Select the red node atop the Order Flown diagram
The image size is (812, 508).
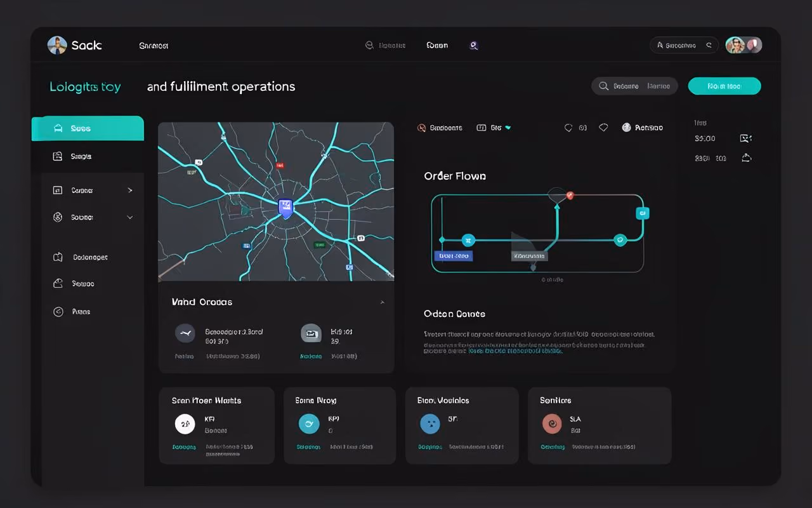click(570, 195)
